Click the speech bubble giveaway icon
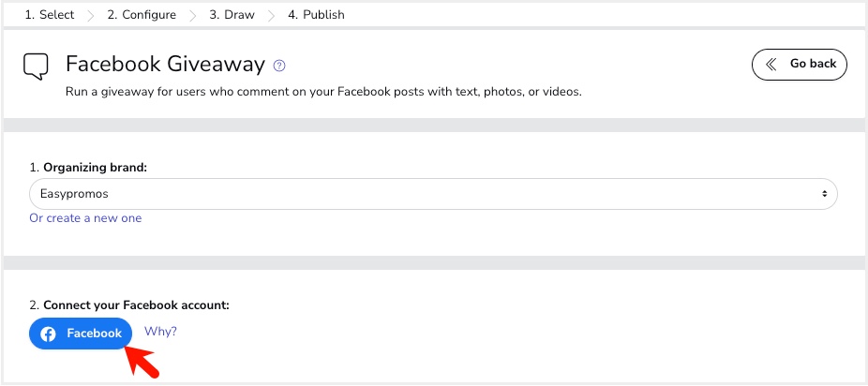Screen dimensions: 868x386 (x=36, y=67)
